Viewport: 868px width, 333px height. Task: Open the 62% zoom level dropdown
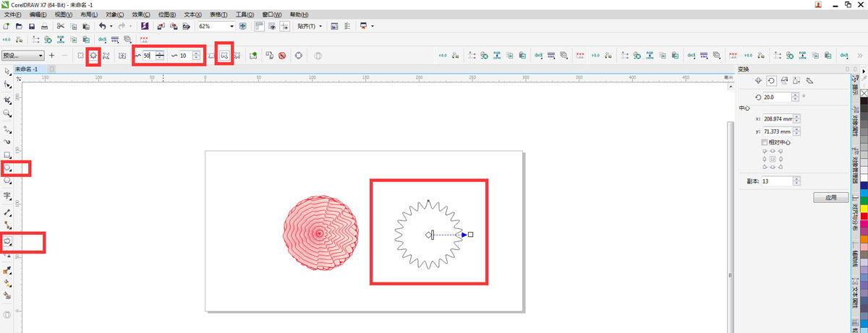pos(231,26)
